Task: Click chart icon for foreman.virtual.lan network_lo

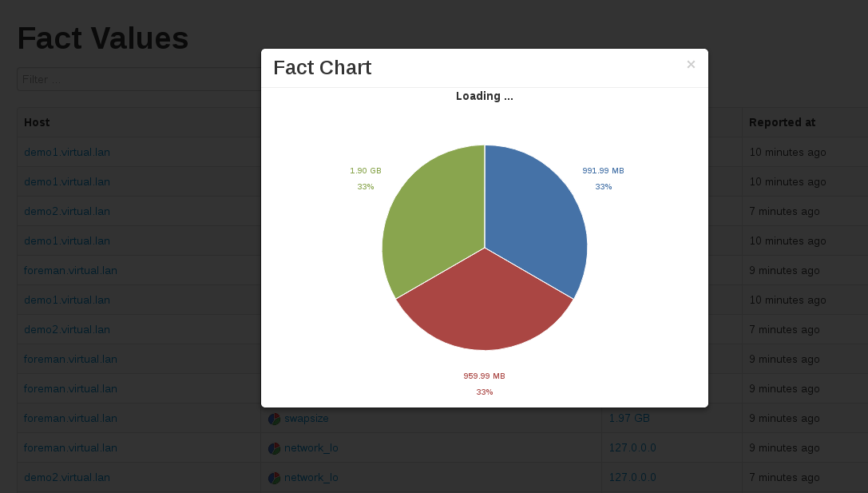Action: [274, 448]
